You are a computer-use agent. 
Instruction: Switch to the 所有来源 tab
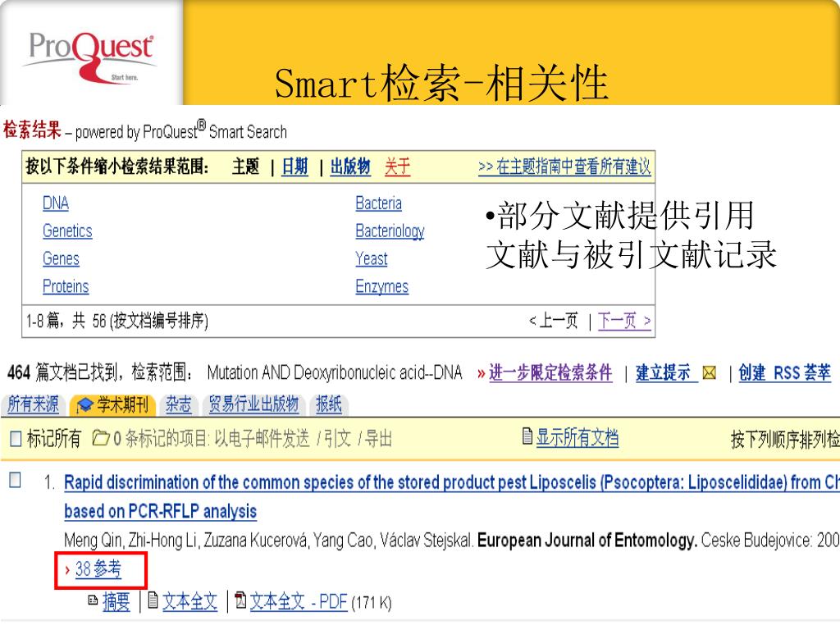[x=33, y=404]
